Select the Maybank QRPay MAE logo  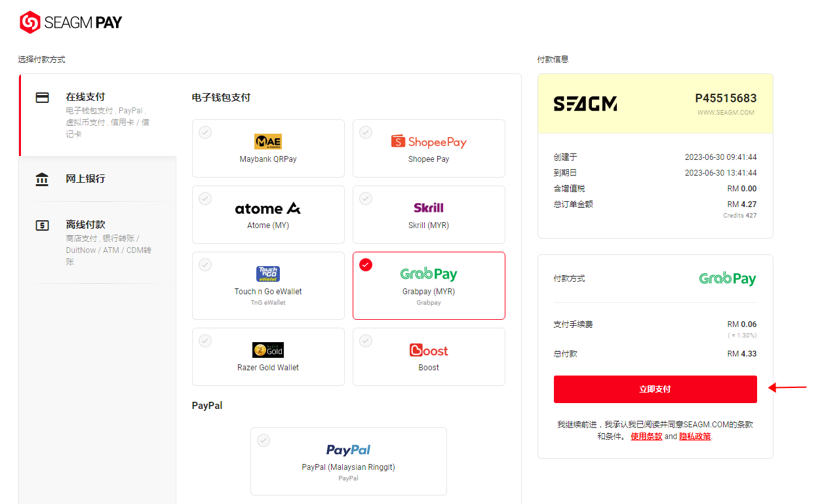coord(268,142)
